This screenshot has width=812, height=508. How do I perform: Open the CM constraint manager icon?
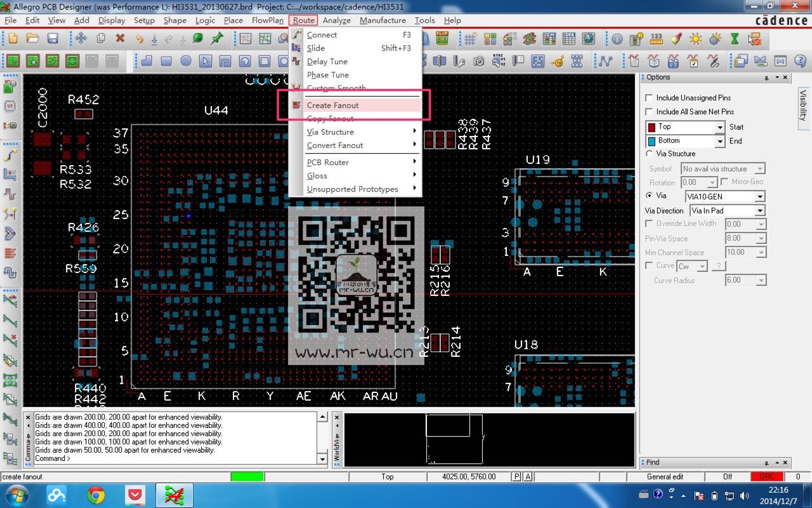tap(549, 39)
